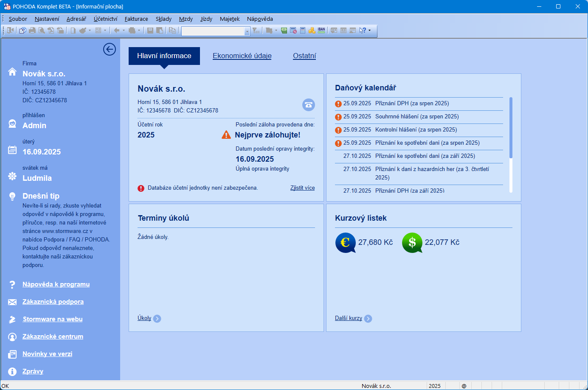Screen dimensions: 588x390
Task: Open the toolbar combo box dropdown arrow
Action: (247, 31)
